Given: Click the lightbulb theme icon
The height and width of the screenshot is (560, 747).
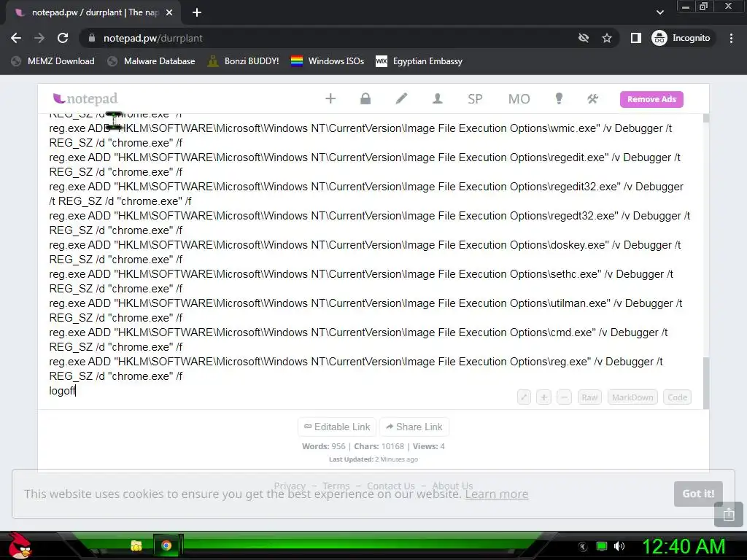Looking at the screenshot, I should (x=559, y=98).
